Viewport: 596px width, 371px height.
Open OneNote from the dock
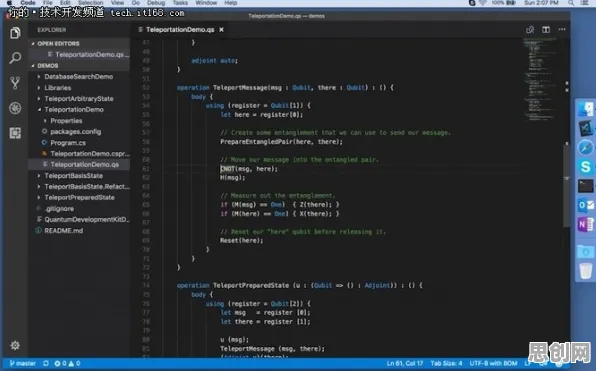pyautogui.click(x=585, y=224)
